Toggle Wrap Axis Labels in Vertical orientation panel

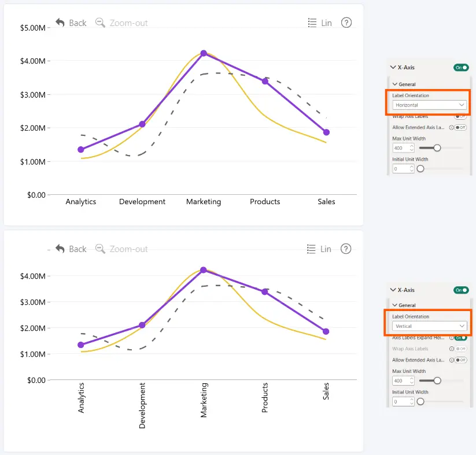460,349
